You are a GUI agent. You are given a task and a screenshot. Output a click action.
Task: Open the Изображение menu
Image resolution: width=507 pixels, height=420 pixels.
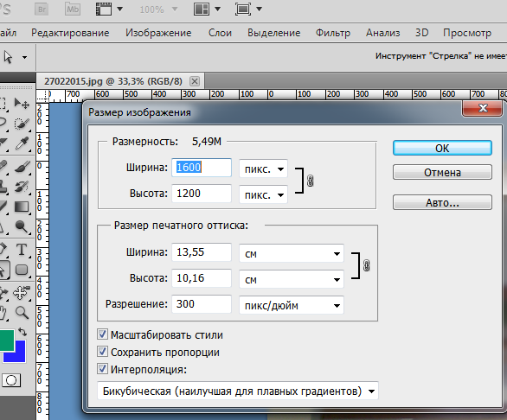click(158, 33)
